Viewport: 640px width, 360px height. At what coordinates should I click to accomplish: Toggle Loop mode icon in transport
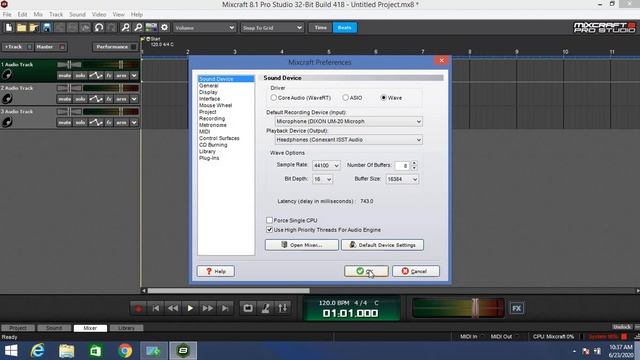point(248,308)
